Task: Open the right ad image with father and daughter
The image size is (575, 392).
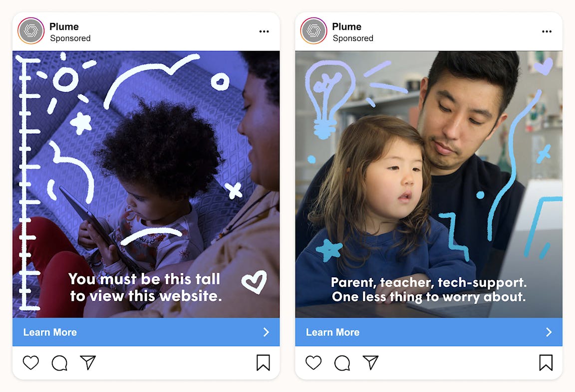Action: [429, 184]
